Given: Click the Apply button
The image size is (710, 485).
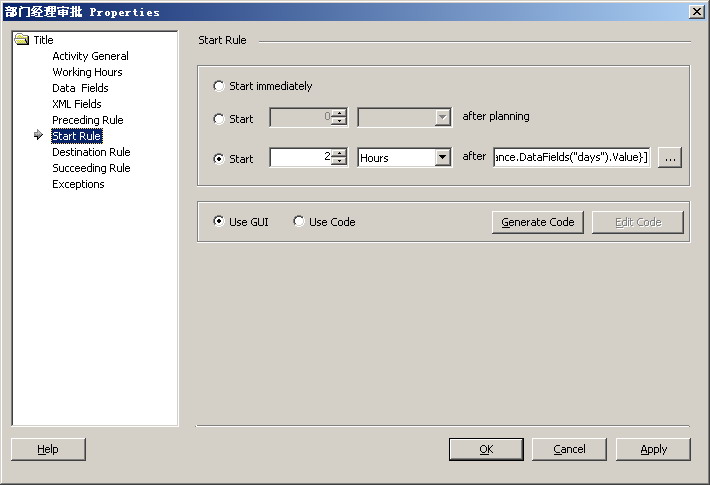Looking at the screenshot, I should coord(653,449).
